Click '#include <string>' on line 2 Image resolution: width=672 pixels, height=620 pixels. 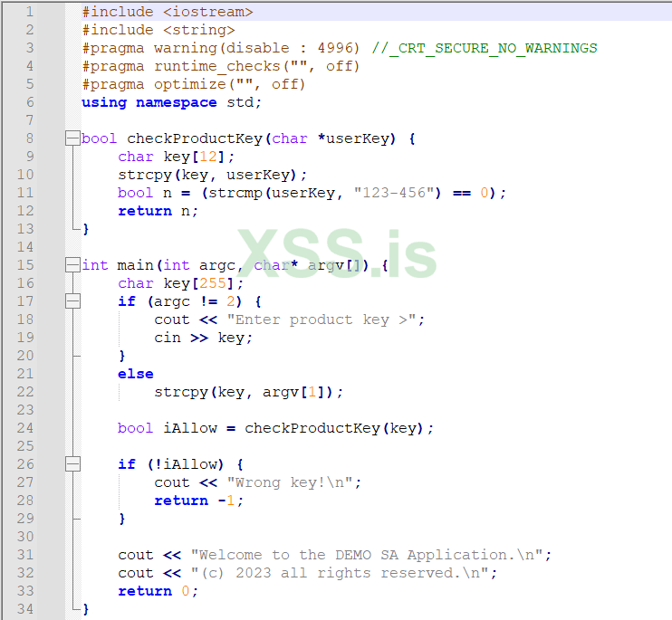tap(158, 30)
